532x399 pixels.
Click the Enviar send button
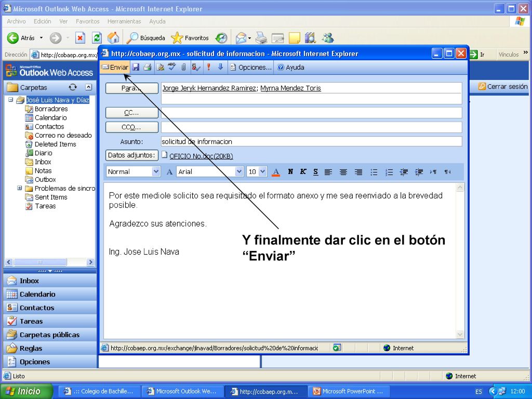point(115,67)
